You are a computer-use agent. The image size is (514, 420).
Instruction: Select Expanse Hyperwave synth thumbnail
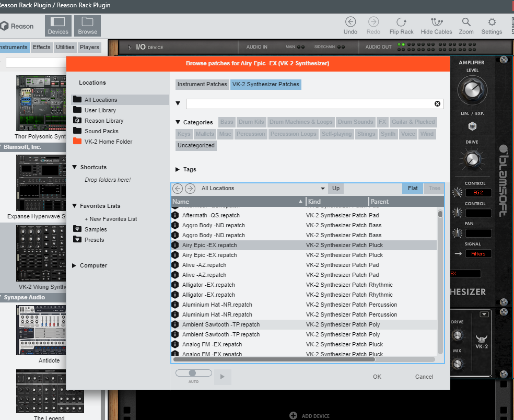[41, 183]
